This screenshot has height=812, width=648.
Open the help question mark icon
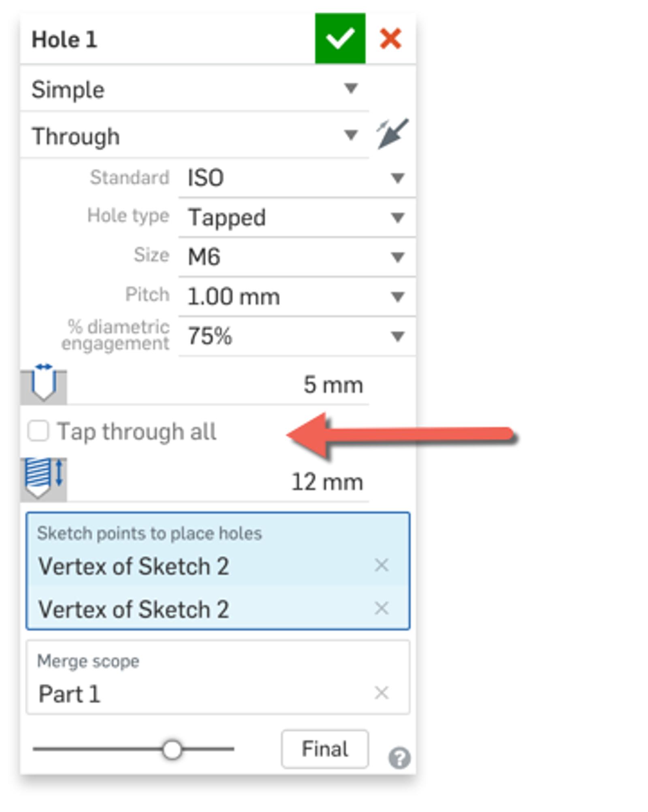click(x=399, y=758)
